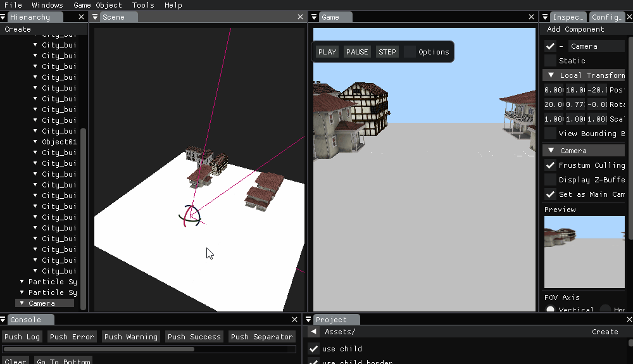Click the Push Error button

point(72,337)
